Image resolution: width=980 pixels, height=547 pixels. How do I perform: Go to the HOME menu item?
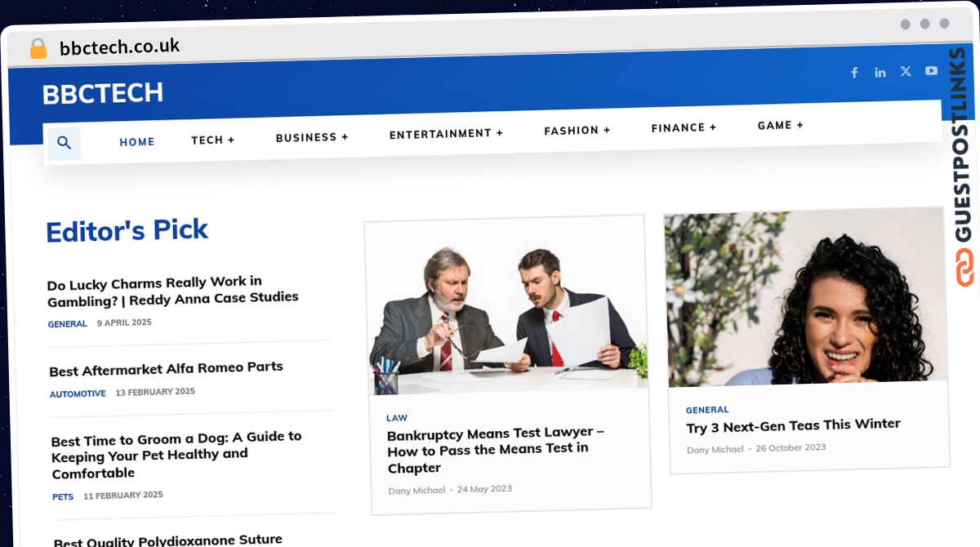[137, 142]
